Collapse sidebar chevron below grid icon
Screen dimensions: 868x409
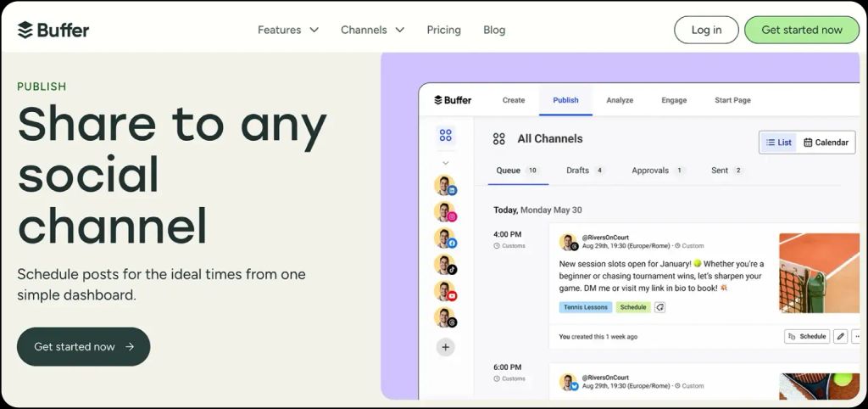coord(446,163)
